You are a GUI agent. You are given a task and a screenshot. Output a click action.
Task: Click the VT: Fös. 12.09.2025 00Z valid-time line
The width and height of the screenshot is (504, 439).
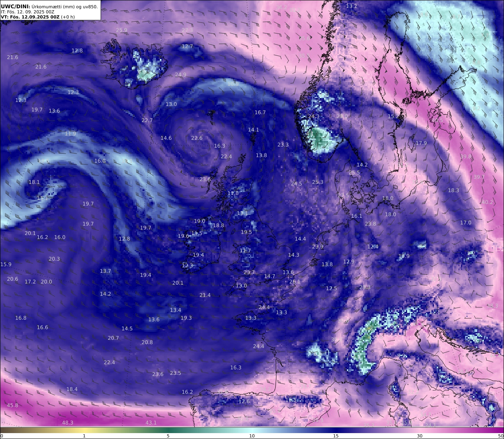(37, 17)
